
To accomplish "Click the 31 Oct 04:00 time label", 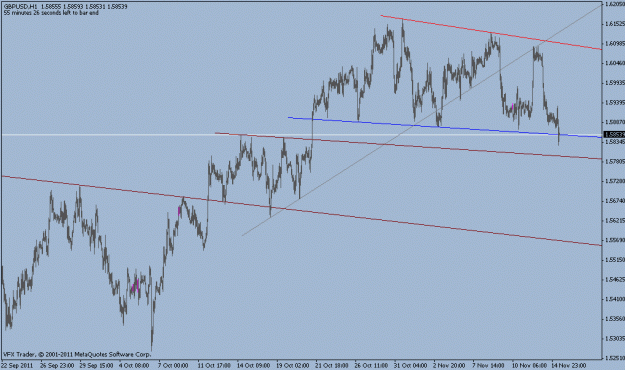I will click(x=410, y=365).
